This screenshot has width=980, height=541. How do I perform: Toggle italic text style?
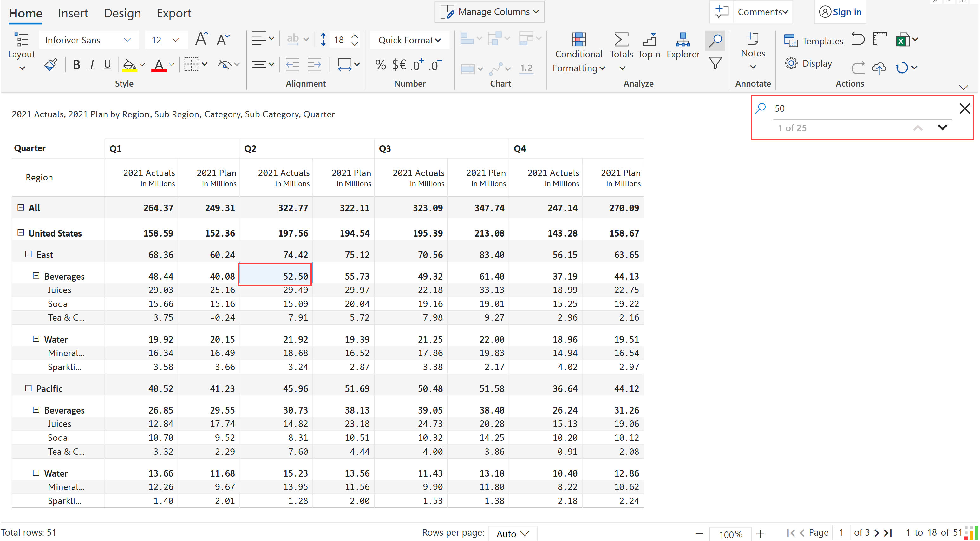point(92,65)
